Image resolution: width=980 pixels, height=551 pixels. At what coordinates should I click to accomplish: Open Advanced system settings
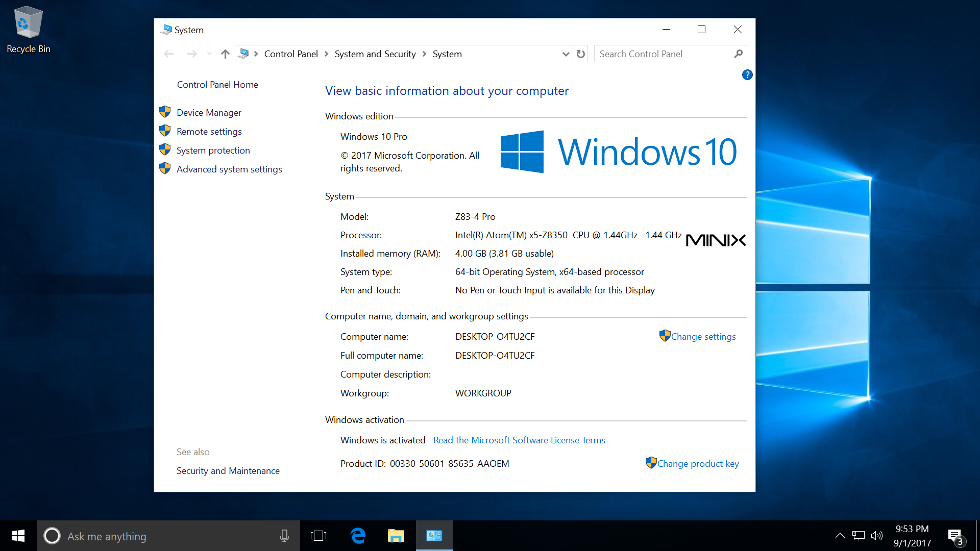pos(229,169)
